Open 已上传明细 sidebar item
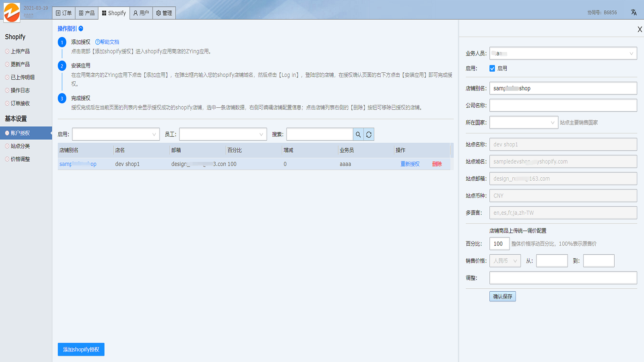 tap(23, 77)
